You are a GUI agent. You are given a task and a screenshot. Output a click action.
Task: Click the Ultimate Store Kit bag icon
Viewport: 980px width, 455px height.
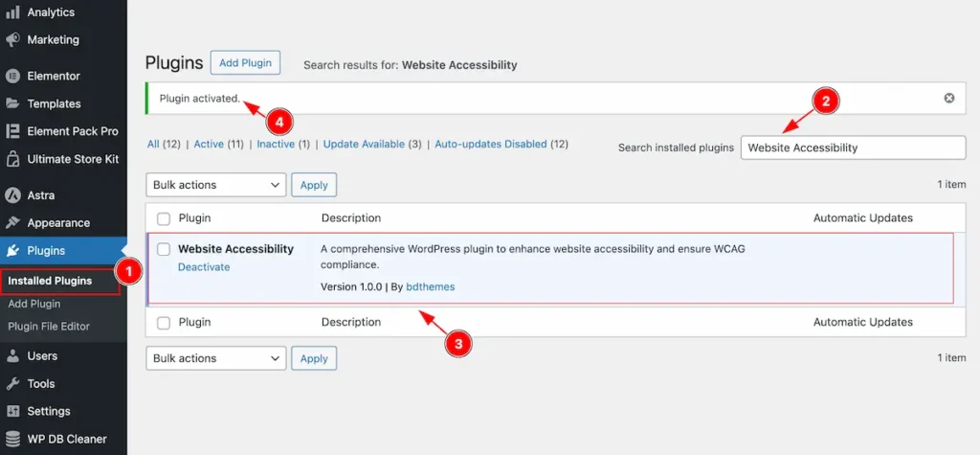[x=12, y=159]
